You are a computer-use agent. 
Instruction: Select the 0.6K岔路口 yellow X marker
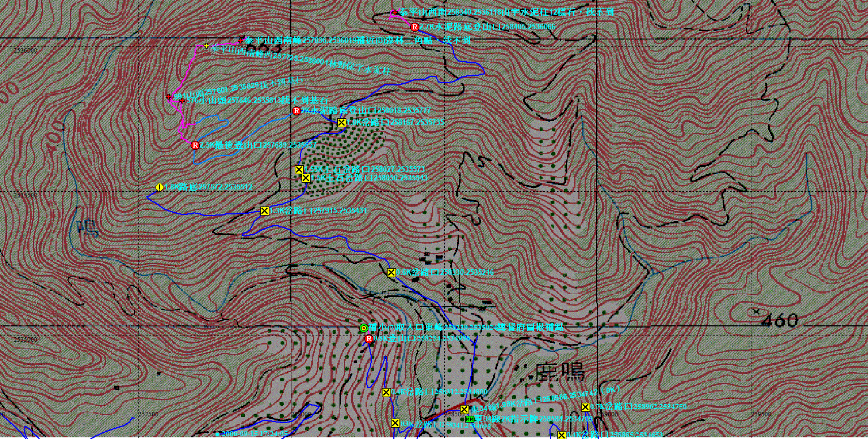[x=391, y=272]
